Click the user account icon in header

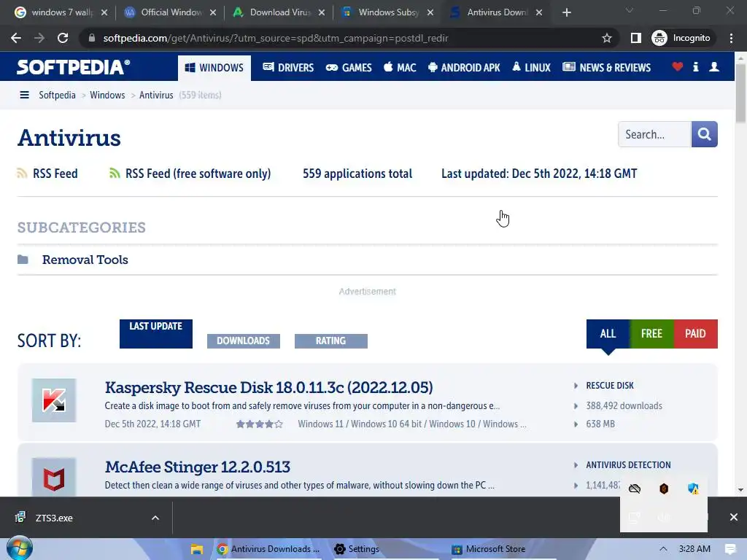[713, 67]
